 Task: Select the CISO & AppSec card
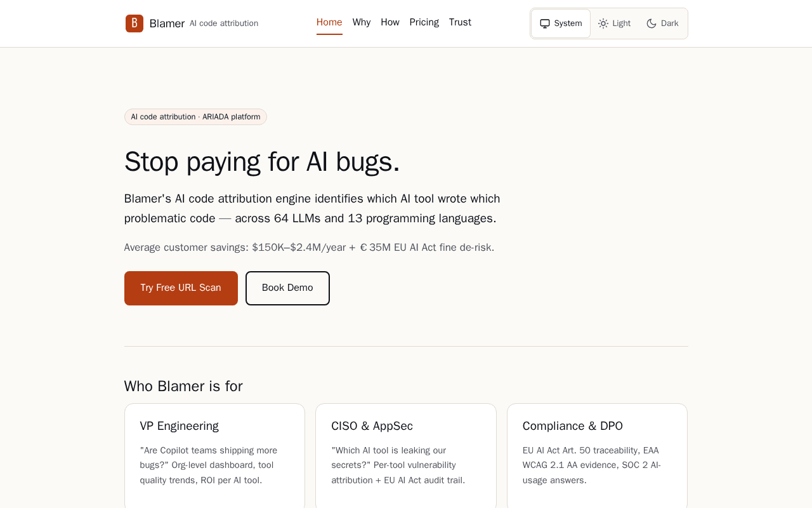click(406, 456)
